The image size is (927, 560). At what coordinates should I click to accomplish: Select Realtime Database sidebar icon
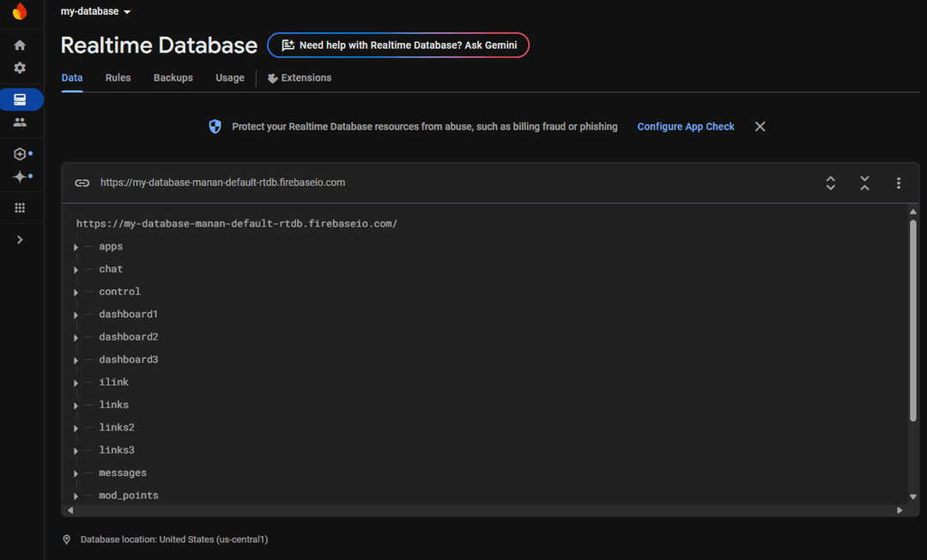tap(21, 99)
